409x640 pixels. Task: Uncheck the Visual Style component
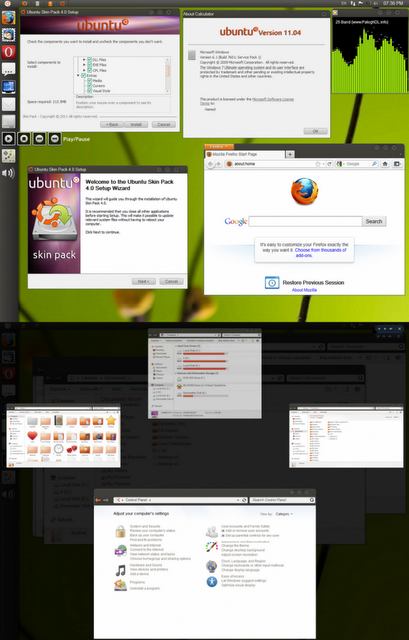point(89,91)
